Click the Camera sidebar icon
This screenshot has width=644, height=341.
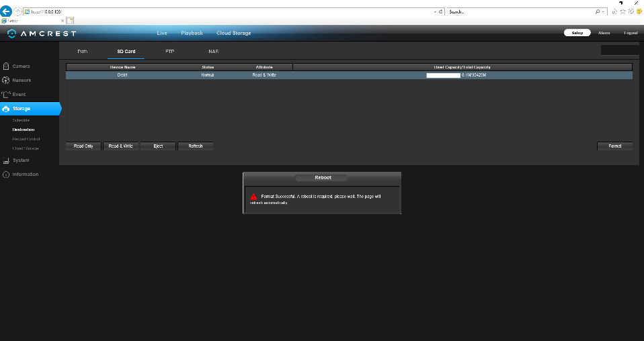click(6, 66)
